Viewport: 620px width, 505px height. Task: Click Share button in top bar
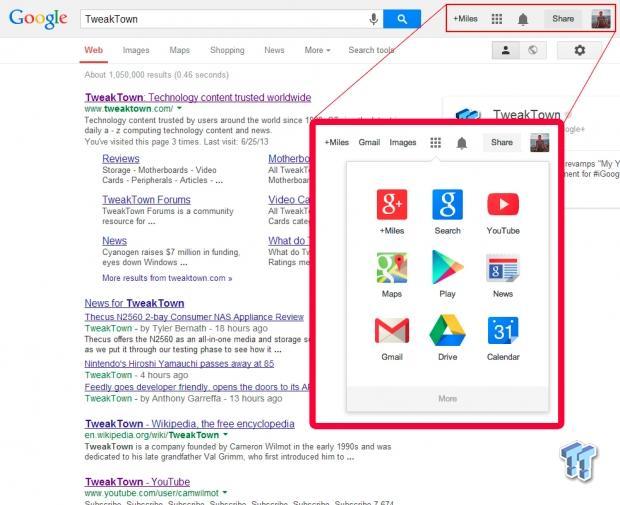[563, 19]
